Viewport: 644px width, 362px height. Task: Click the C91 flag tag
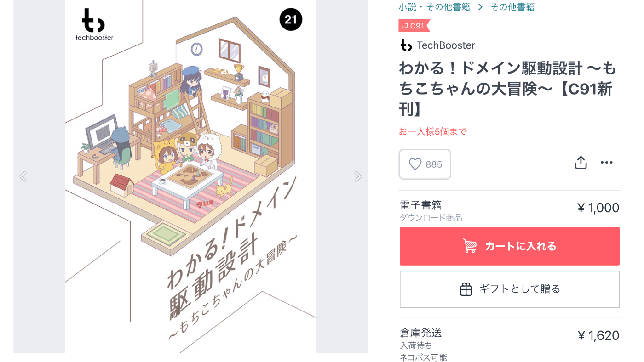point(414,26)
